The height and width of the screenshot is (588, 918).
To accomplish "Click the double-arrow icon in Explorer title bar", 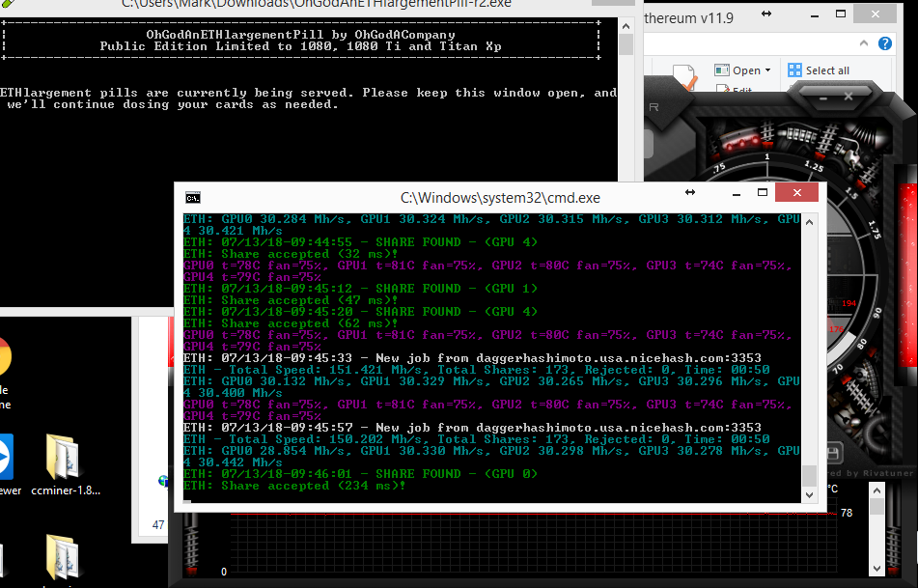I will tap(766, 14).
